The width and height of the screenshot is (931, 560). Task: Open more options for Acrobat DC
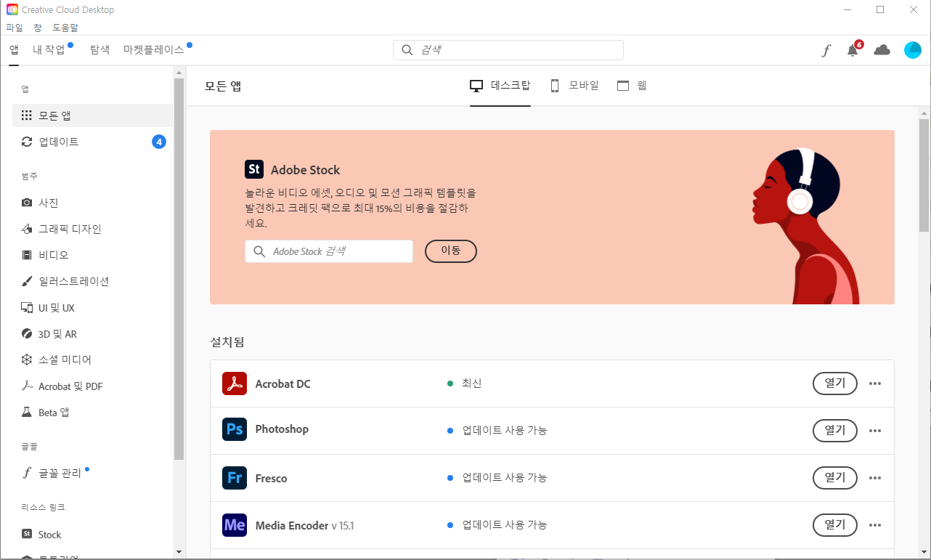tap(875, 384)
